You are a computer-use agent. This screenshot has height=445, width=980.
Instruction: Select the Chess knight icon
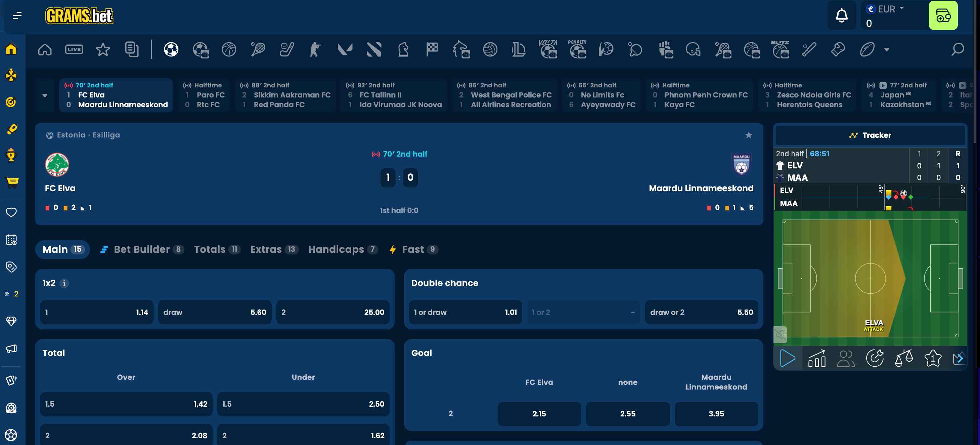(x=403, y=49)
